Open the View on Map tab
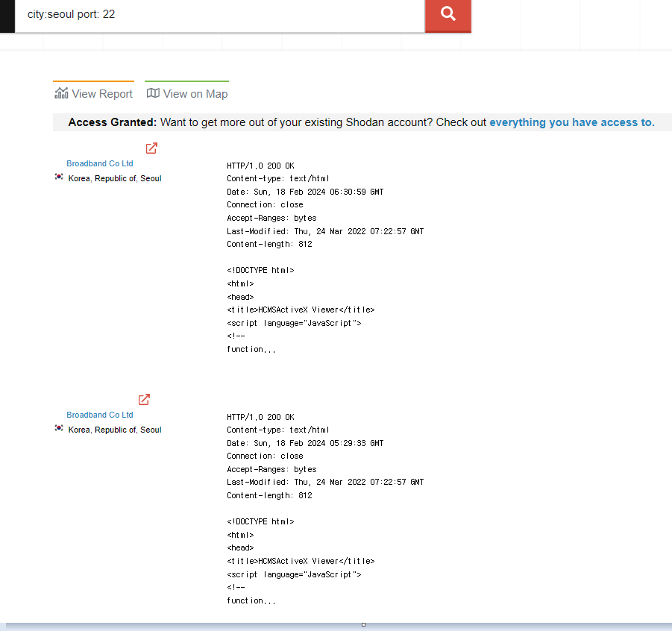The image size is (672, 631). tap(187, 91)
